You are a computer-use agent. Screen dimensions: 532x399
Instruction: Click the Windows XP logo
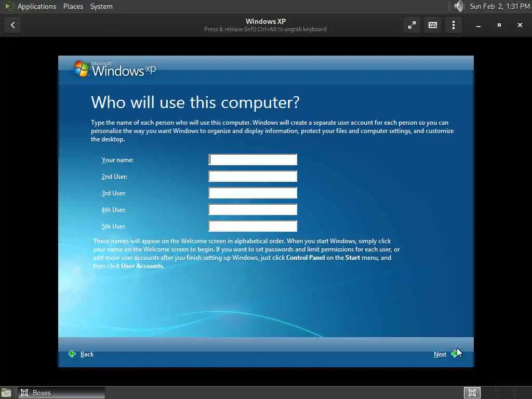pos(115,69)
